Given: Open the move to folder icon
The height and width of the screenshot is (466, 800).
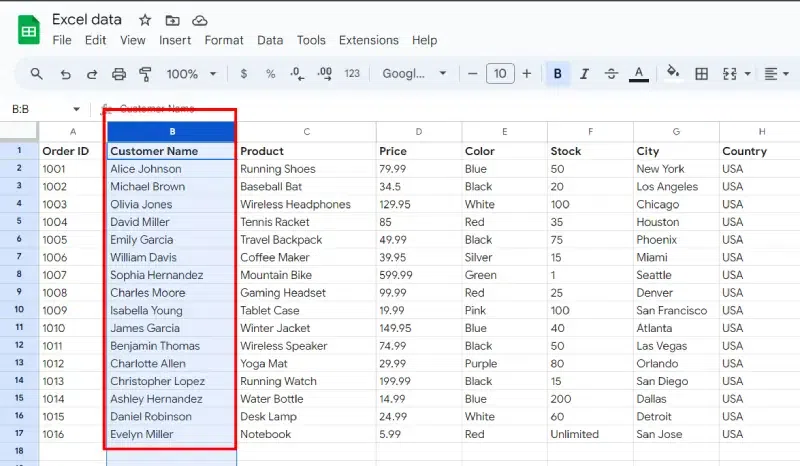Looking at the screenshot, I should 173,20.
